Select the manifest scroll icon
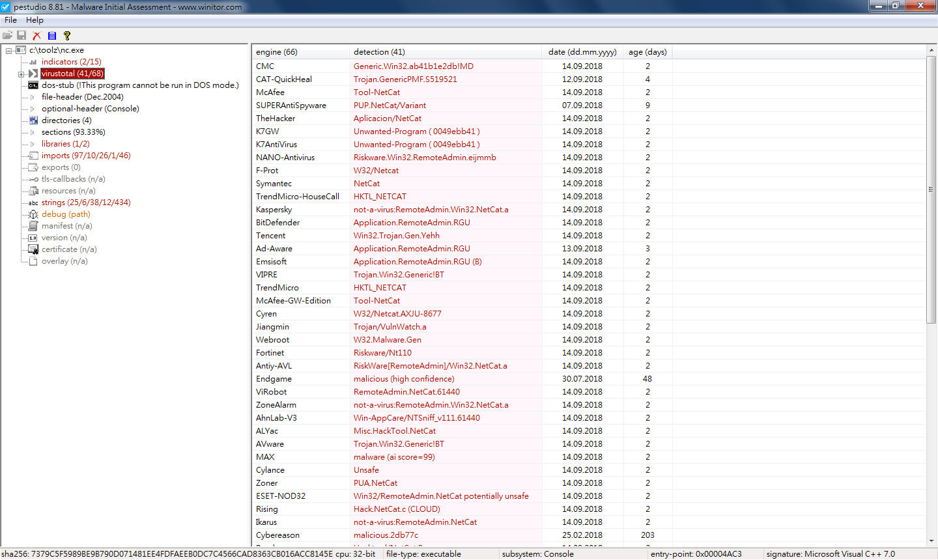Viewport: 938px width, 560px height. coord(33,226)
